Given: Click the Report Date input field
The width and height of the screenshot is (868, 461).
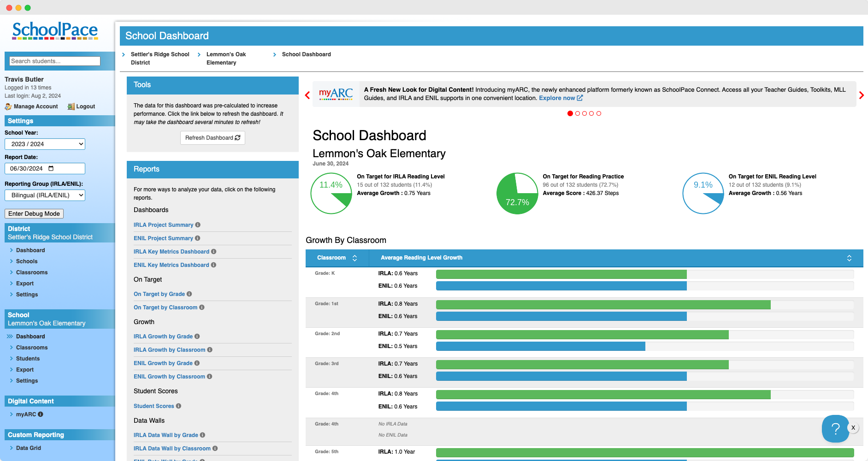Looking at the screenshot, I should pos(45,168).
